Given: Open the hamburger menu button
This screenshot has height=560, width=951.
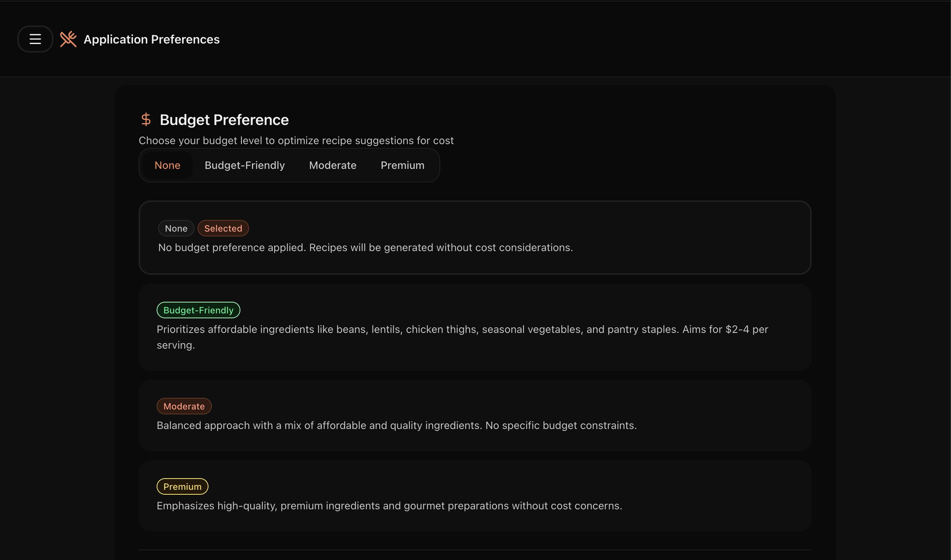Looking at the screenshot, I should (35, 39).
